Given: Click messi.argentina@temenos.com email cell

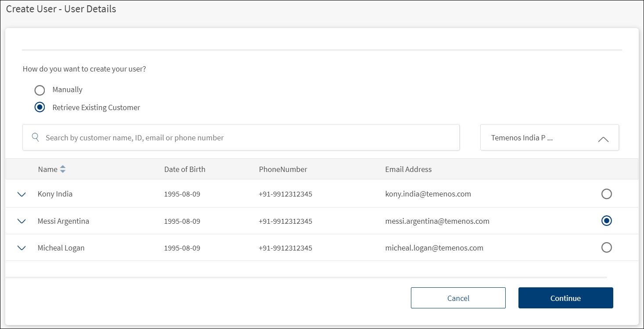Looking at the screenshot, I should (437, 221).
